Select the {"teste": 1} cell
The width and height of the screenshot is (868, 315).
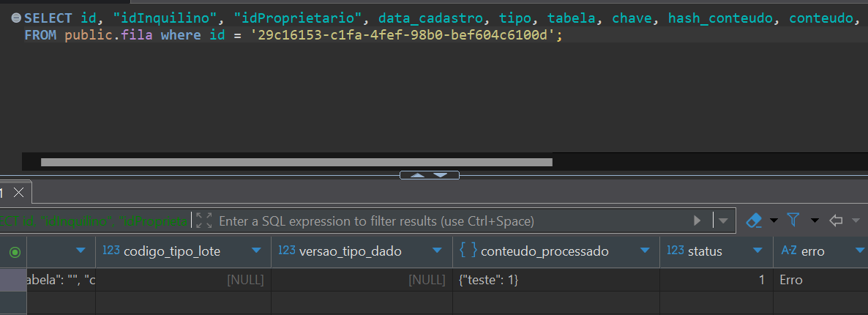click(x=556, y=280)
